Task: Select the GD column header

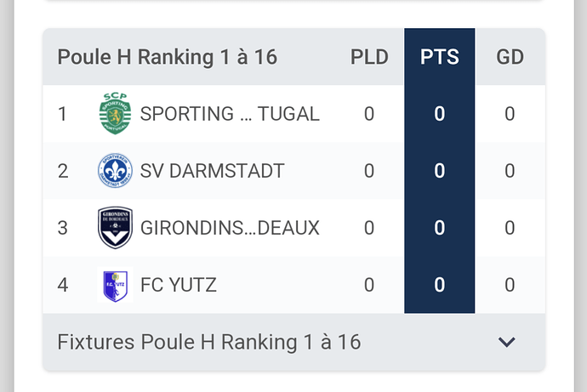Action: pos(510,57)
